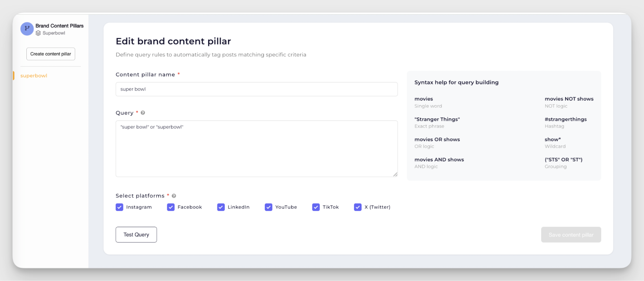Click the #strangerthings hashtag syntax example
This screenshot has width=644, height=281.
coord(565,119)
